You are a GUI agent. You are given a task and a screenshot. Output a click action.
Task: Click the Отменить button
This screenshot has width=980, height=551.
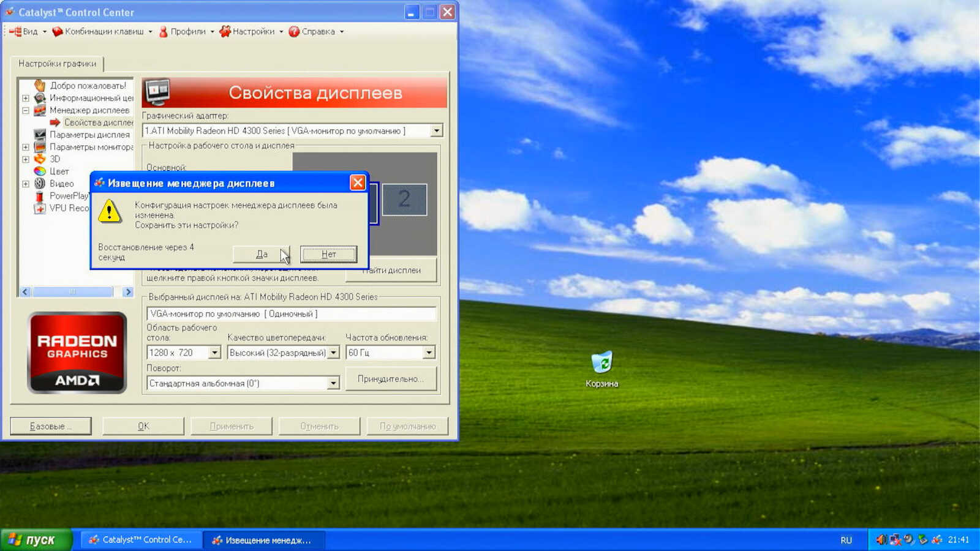320,426
